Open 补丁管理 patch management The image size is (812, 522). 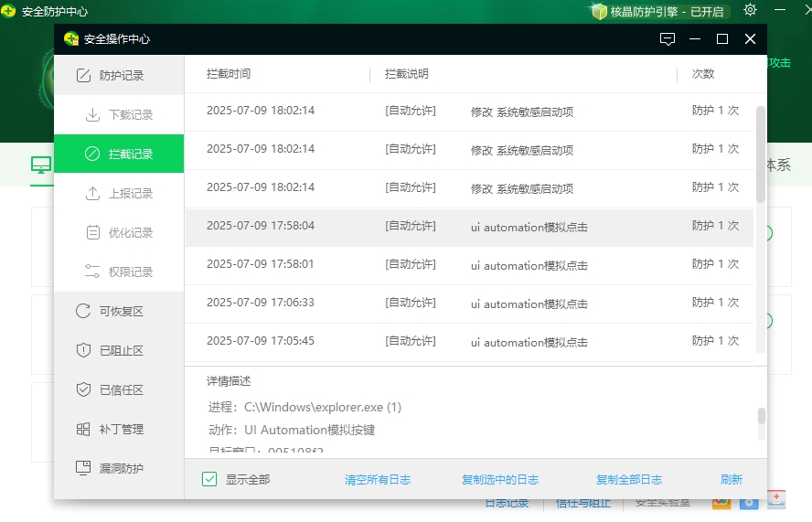[121, 430]
